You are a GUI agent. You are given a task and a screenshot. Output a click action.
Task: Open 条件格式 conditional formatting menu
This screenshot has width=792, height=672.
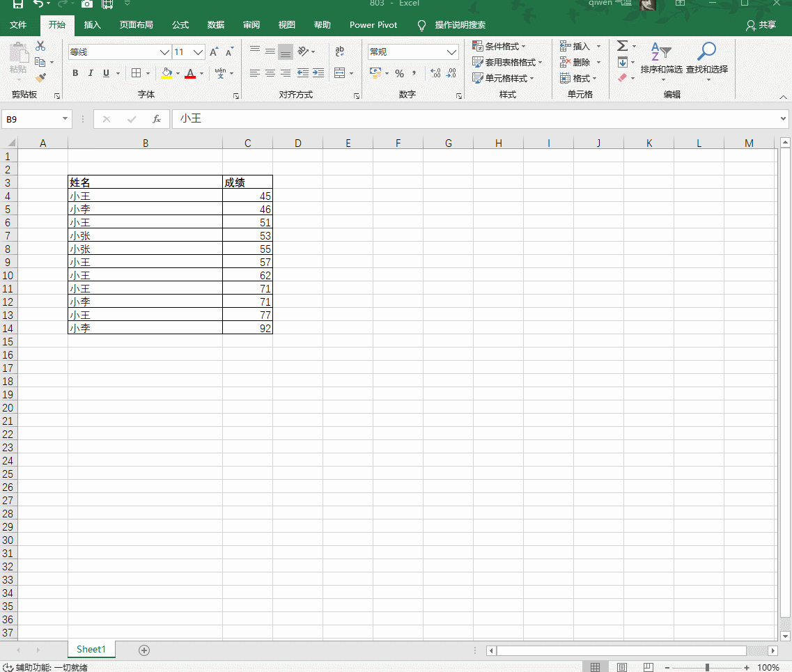(499, 47)
